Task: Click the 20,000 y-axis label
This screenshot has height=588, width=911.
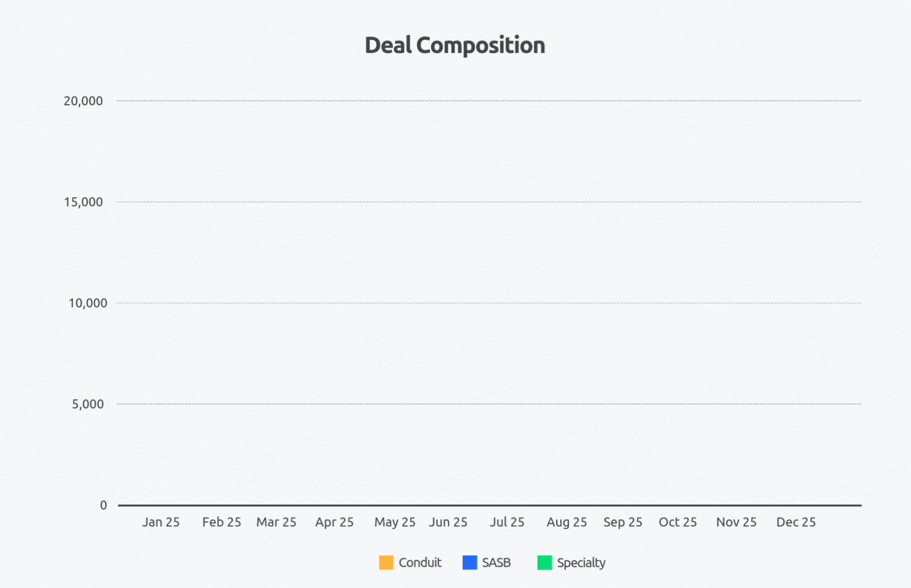Action: click(83, 101)
